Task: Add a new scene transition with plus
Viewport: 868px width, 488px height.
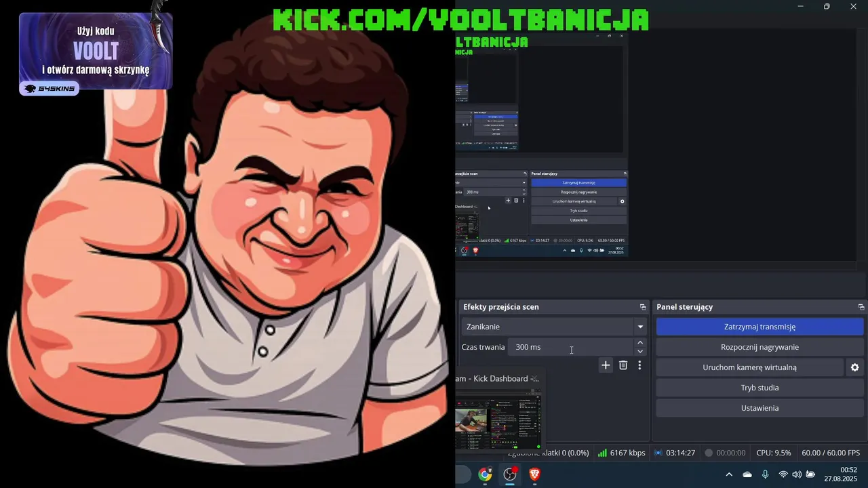Action: (606, 365)
